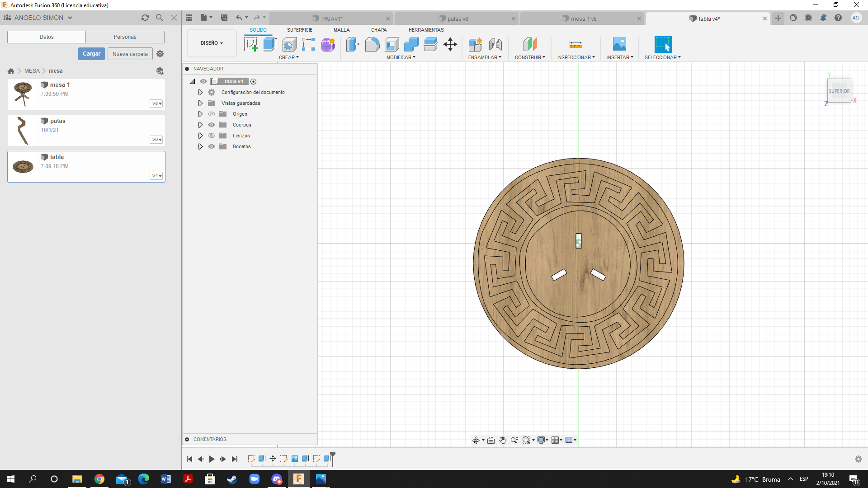The image size is (868, 488).
Task: Click the New Component icon under Ensamblar
Action: [x=476, y=44]
